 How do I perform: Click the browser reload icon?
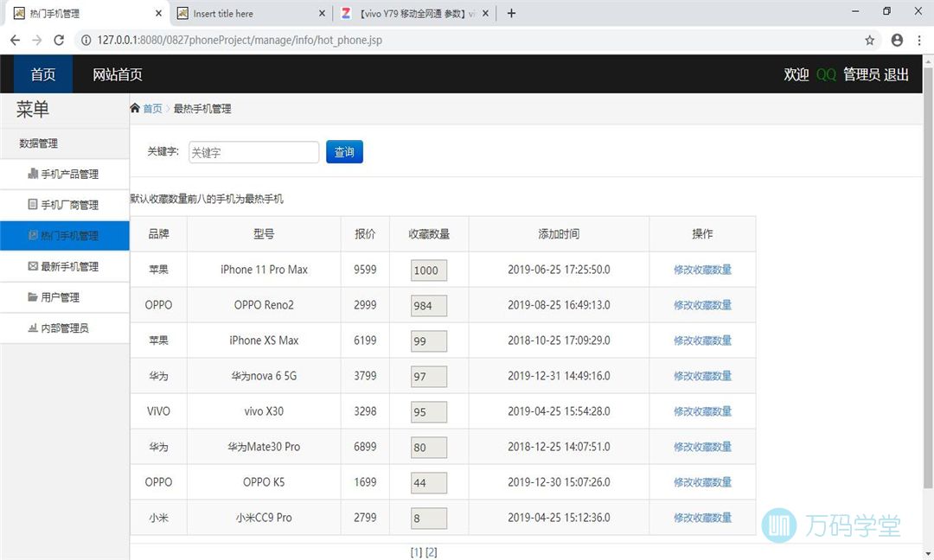59,40
